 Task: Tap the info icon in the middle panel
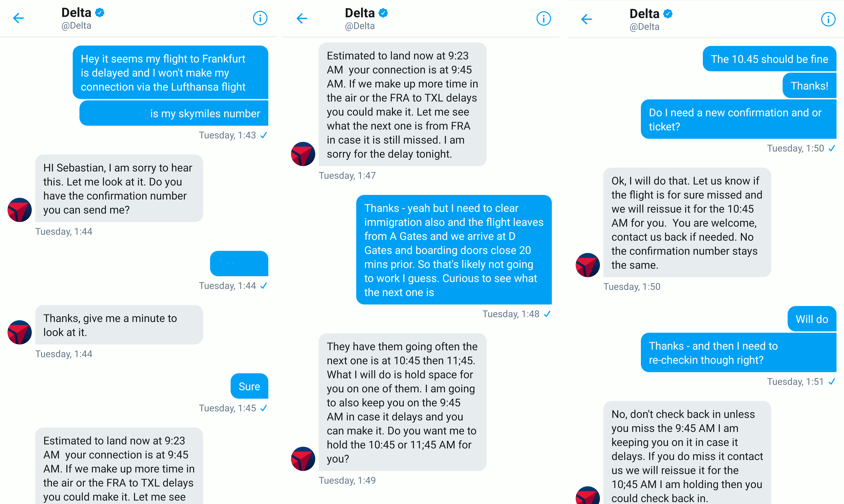[543, 18]
